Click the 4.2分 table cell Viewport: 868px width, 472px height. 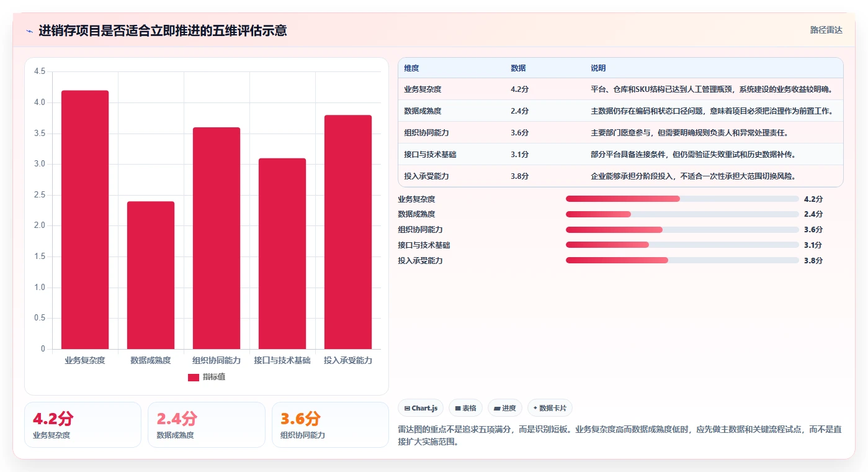(520, 89)
